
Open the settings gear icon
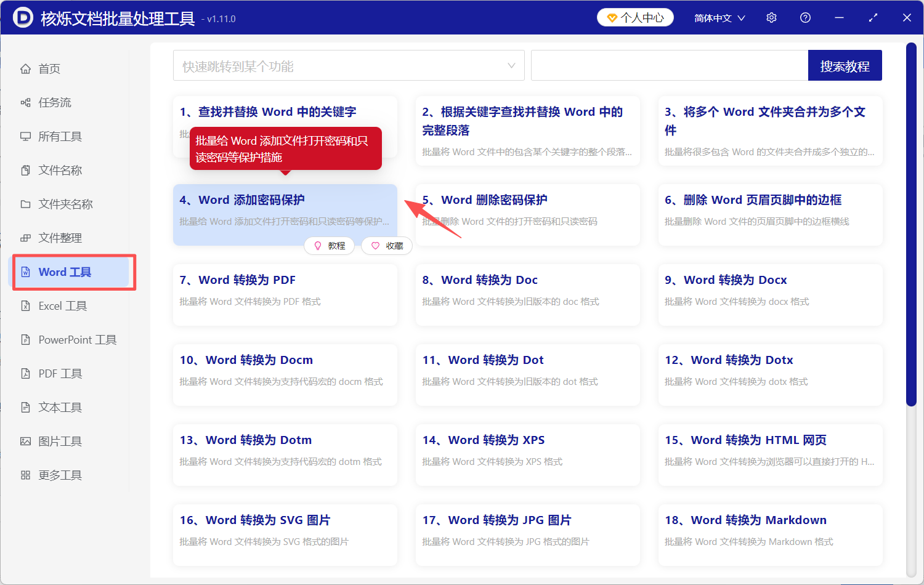[x=771, y=17]
